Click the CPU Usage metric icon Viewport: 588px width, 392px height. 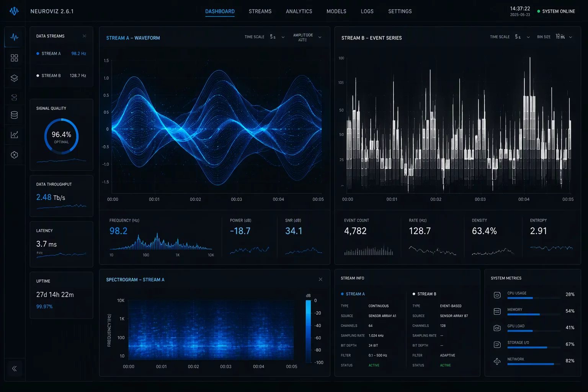point(497,295)
